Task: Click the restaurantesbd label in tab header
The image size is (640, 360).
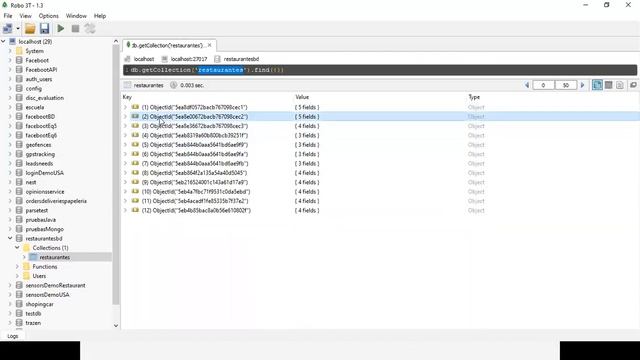Action: [x=241, y=59]
